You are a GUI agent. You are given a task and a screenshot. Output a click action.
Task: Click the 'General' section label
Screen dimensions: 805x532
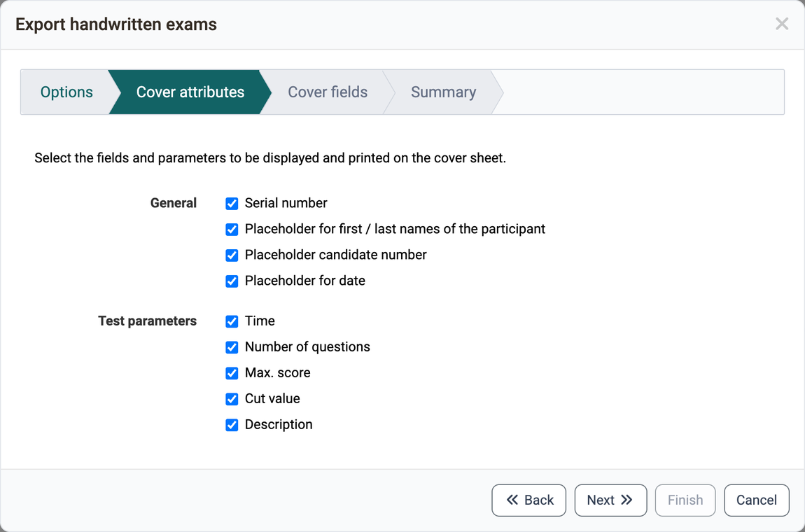pyautogui.click(x=174, y=203)
